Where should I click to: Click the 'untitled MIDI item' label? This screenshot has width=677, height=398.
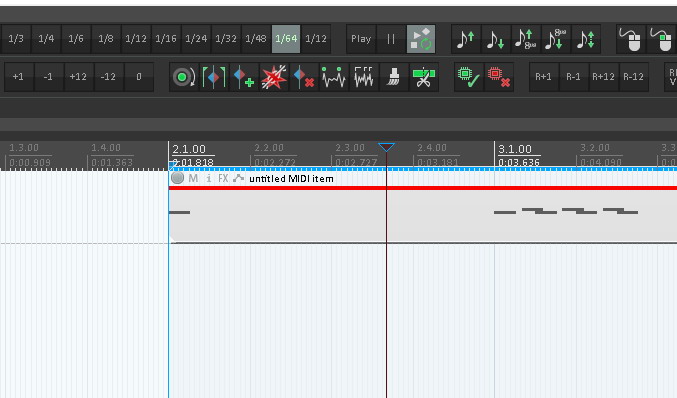tap(291, 179)
